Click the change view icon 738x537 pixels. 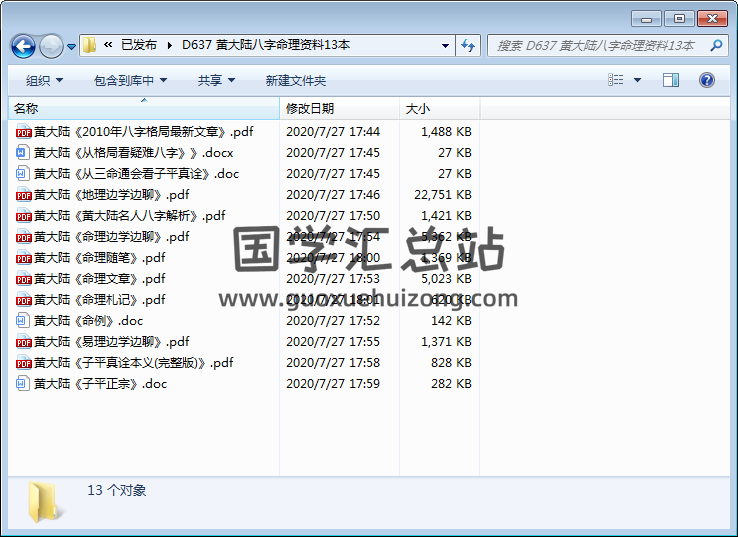[x=616, y=80]
